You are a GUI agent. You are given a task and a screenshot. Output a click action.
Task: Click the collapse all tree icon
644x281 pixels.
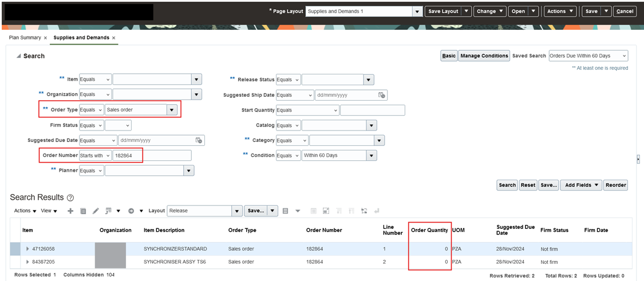point(351,211)
